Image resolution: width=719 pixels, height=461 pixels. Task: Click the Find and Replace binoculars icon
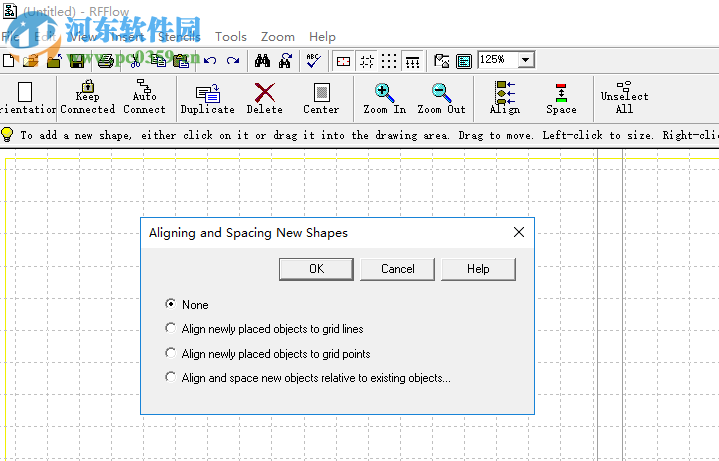pos(285,61)
